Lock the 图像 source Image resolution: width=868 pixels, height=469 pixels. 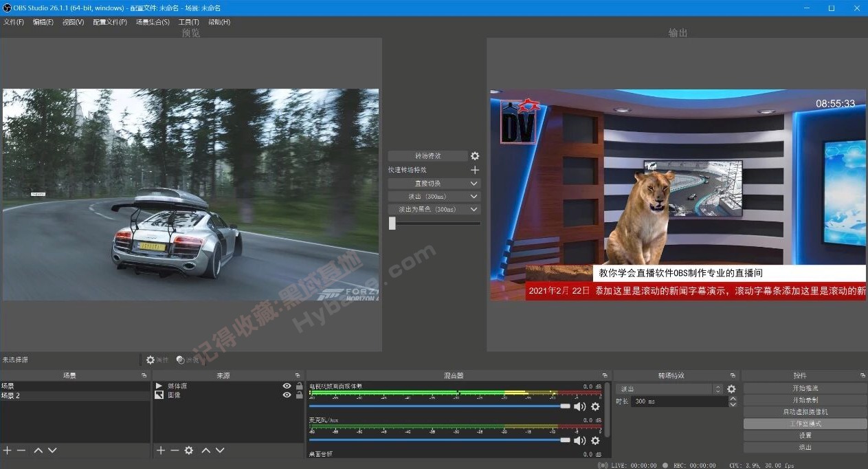click(298, 394)
